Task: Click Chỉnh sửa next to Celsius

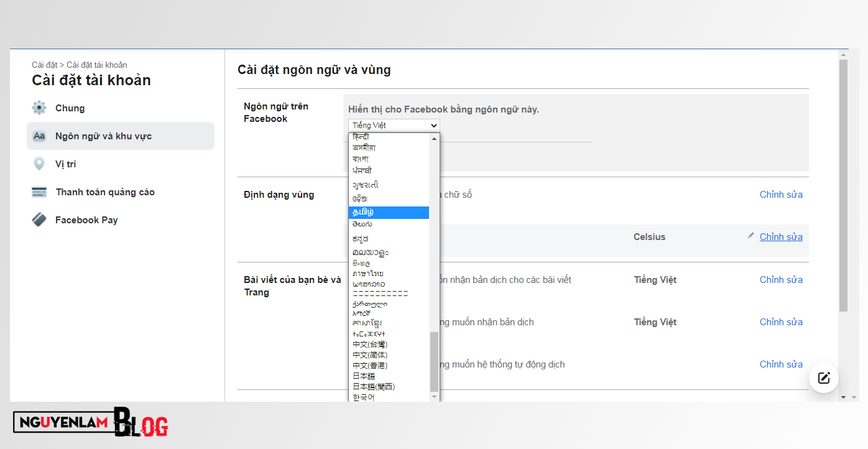Action: (x=781, y=237)
